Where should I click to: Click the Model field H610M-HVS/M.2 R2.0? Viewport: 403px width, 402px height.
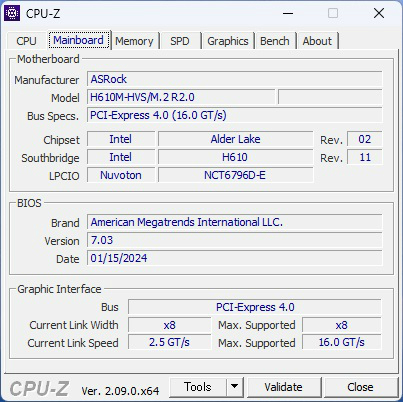[x=181, y=97]
